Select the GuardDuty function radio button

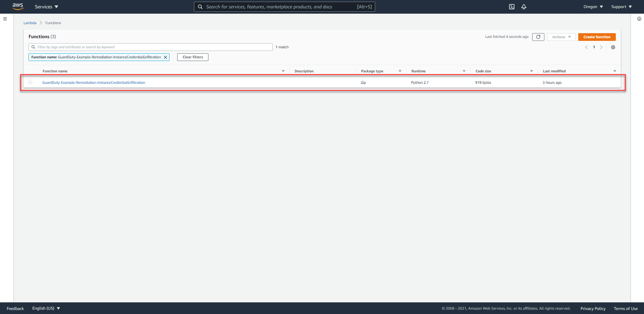tap(31, 82)
